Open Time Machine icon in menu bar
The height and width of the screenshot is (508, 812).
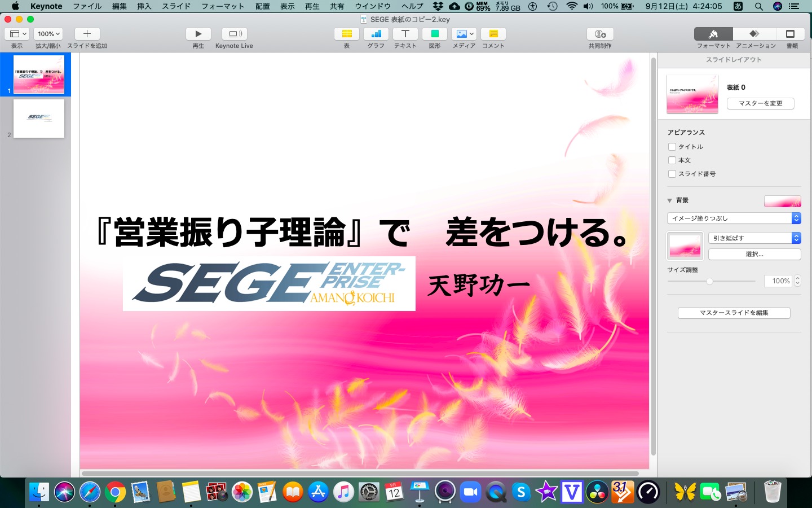tap(553, 6)
